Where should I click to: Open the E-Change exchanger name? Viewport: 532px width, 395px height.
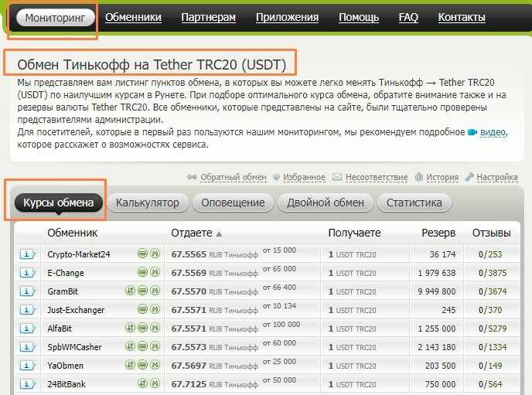click(x=66, y=273)
